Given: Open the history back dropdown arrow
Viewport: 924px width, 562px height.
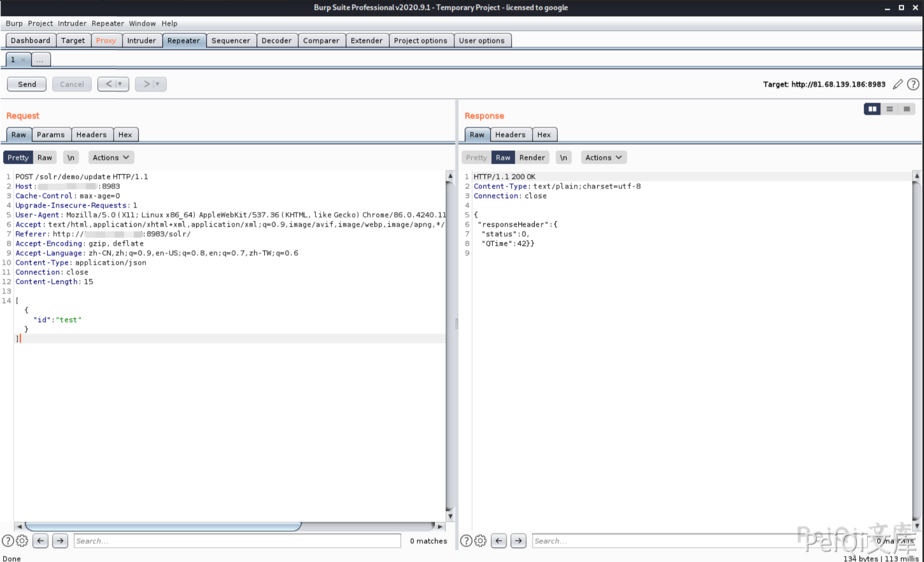Looking at the screenshot, I should (120, 84).
